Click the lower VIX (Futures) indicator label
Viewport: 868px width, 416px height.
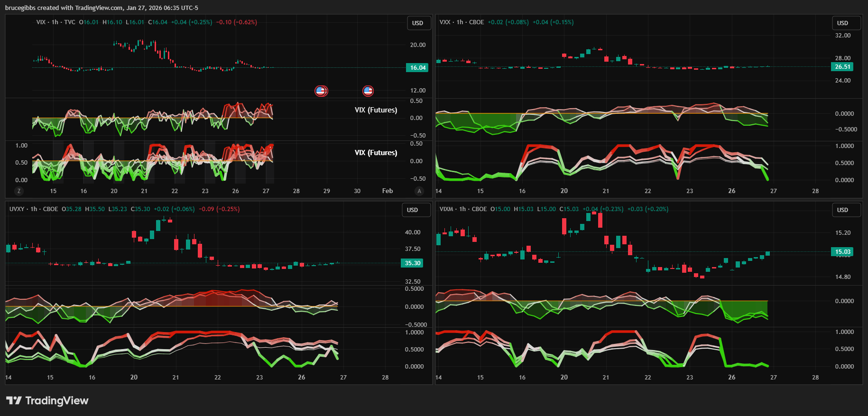point(376,153)
